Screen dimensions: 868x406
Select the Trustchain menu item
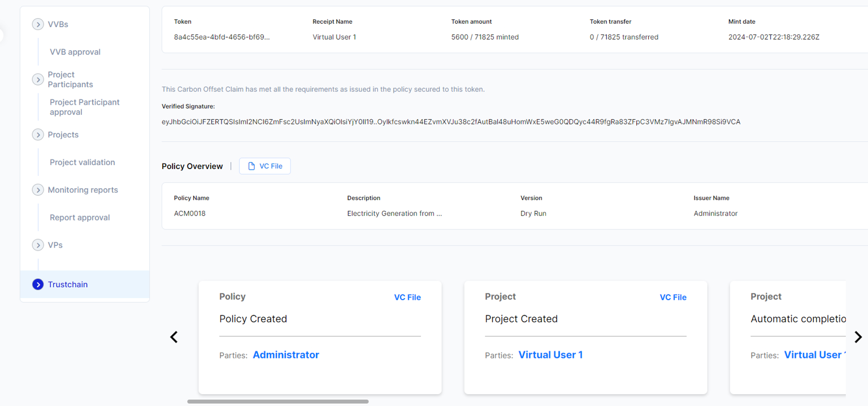(x=68, y=284)
